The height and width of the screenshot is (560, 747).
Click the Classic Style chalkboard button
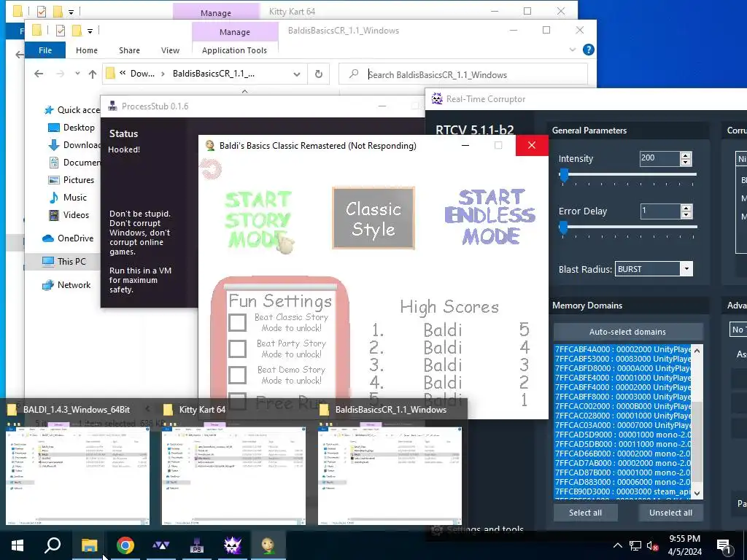pyautogui.click(x=373, y=218)
